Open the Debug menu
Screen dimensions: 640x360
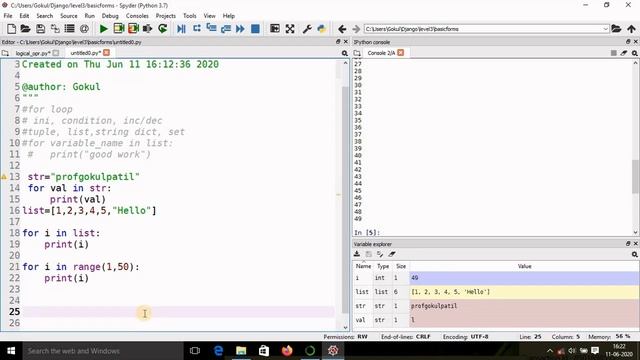click(x=110, y=16)
